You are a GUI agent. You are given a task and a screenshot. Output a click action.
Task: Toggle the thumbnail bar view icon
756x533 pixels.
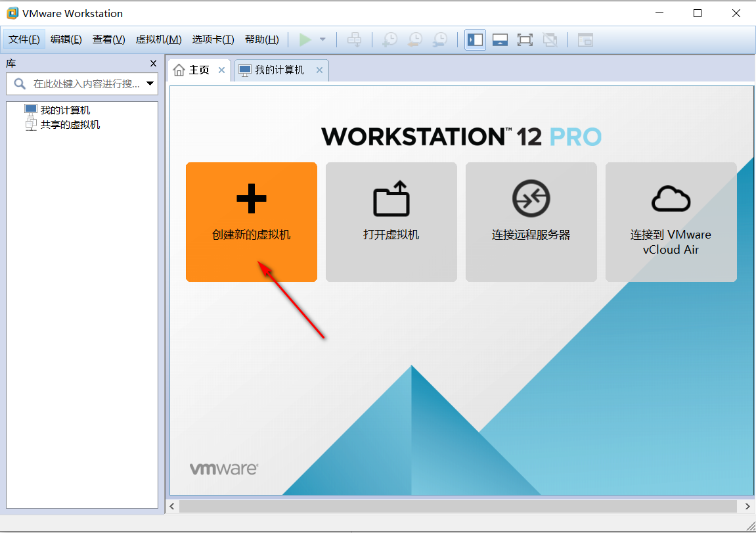tap(500, 39)
